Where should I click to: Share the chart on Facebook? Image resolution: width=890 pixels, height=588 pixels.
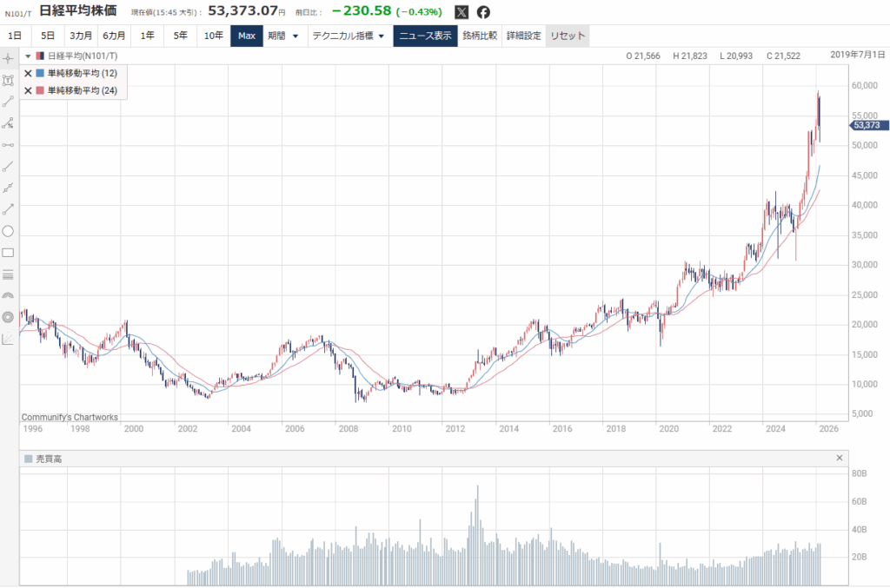click(483, 12)
